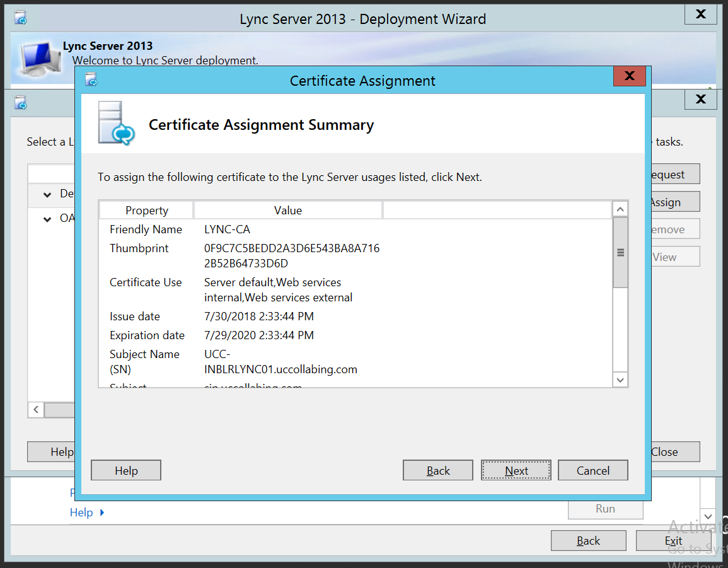The width and height of the screenshot is (728, 568).
Task: Click Back button in Deployment Wizard
Action: (588, 541)
